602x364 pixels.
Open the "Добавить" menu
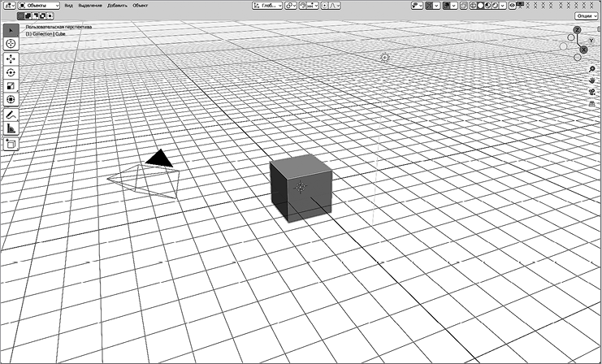pos(118,5)
